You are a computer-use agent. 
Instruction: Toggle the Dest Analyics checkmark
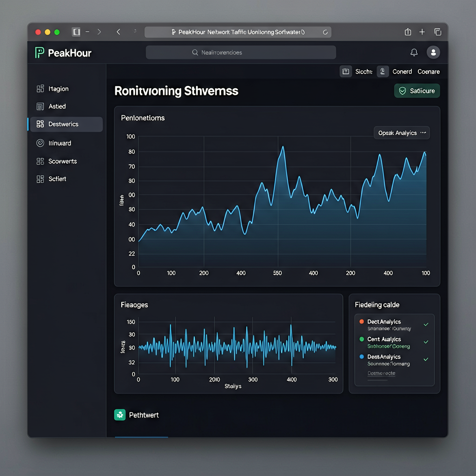pyautogui.click(x=426, y=359)
